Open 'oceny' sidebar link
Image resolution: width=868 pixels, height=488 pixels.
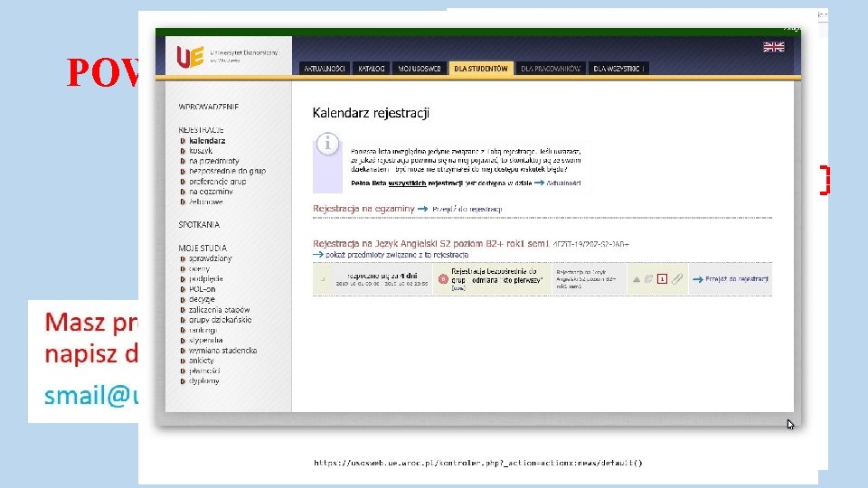pos(199,269)
